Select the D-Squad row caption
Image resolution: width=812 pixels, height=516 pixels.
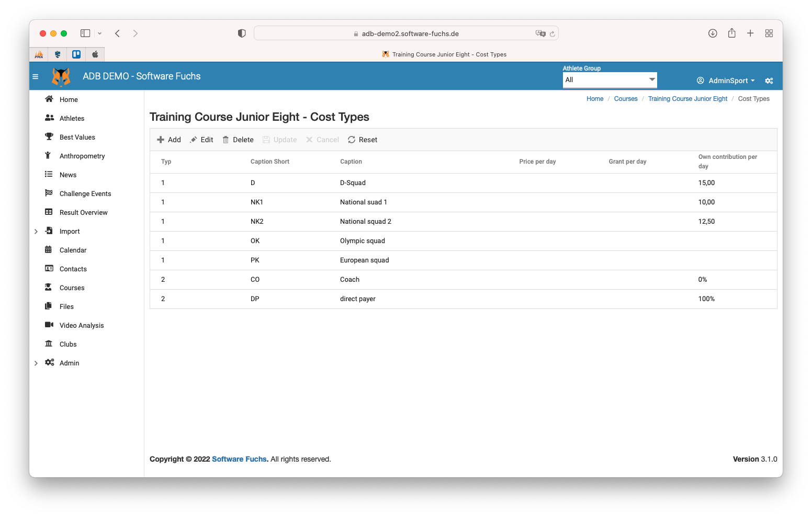[353, 183]
